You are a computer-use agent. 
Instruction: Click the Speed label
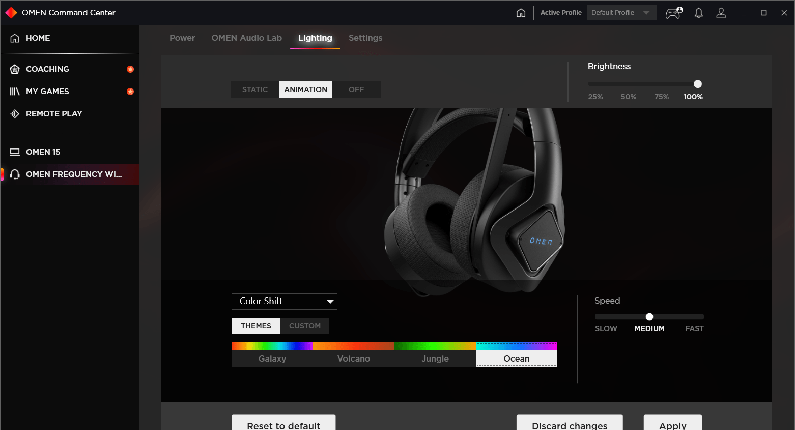607,301
